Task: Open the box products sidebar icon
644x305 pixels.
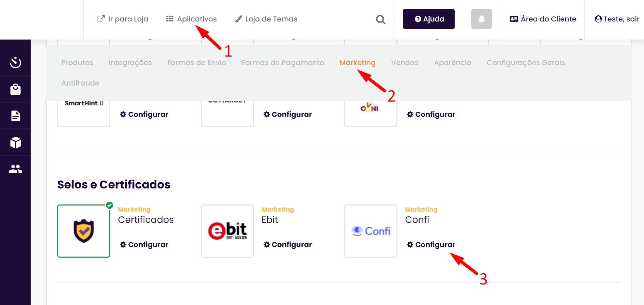Action: click(x=15, y=142)
